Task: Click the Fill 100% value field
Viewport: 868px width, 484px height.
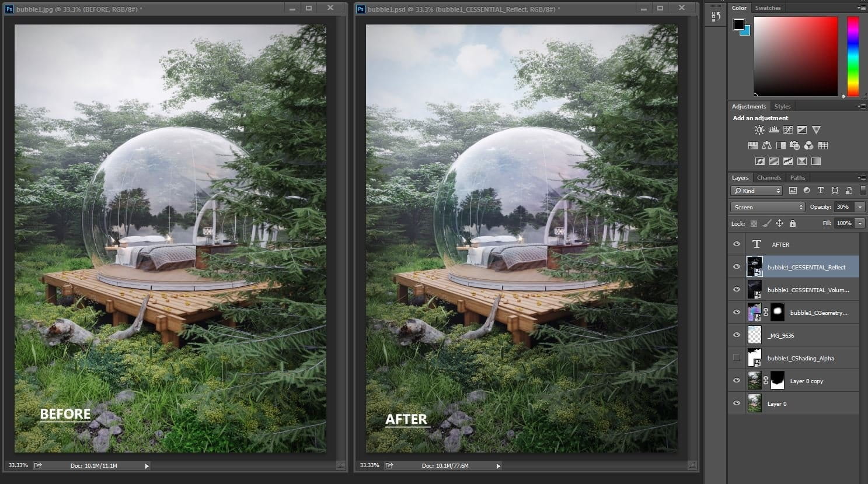Action: (844, 223)
